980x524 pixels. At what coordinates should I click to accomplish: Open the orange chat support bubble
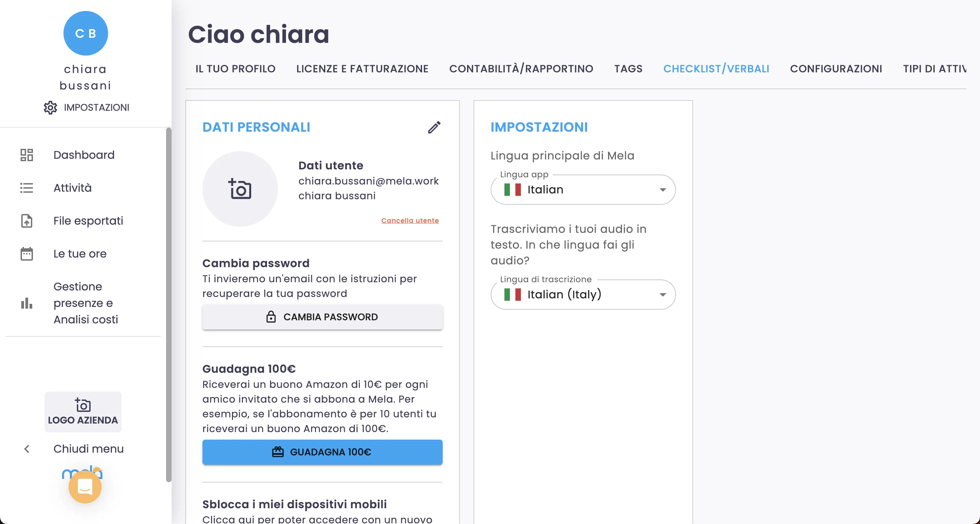pyautogui.click(x=85, y=487)
